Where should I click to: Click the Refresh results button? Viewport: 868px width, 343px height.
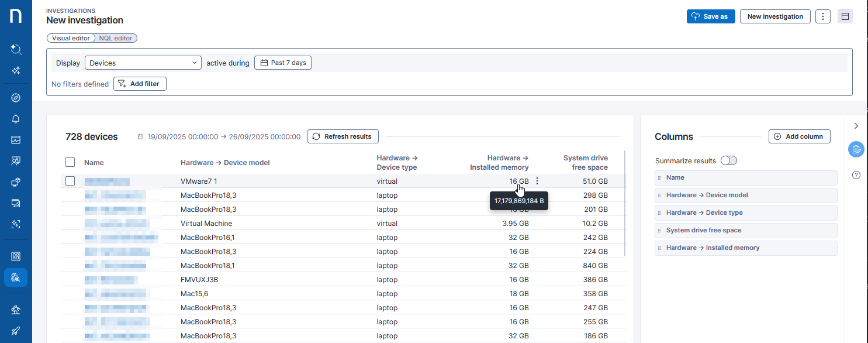343,136
